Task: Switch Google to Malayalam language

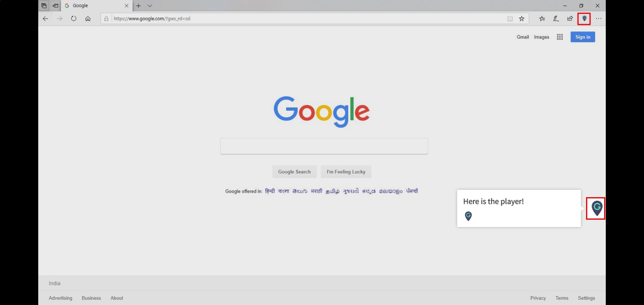Action: click(x=391, y=192)
